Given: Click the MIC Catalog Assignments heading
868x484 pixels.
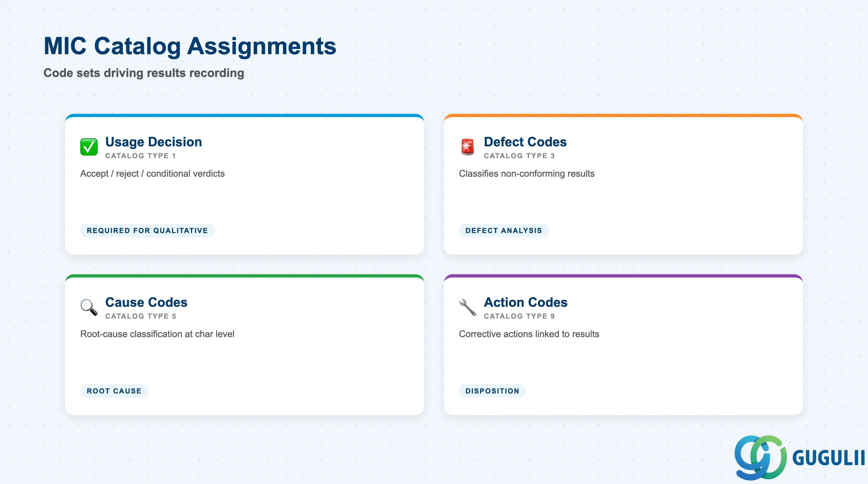Looking at the screenshot, I should coord(190,46).
